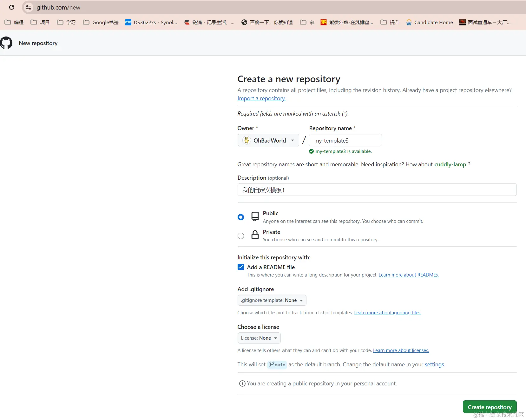
Task: Click the info circle icon near notice
Action: [242, 383]
